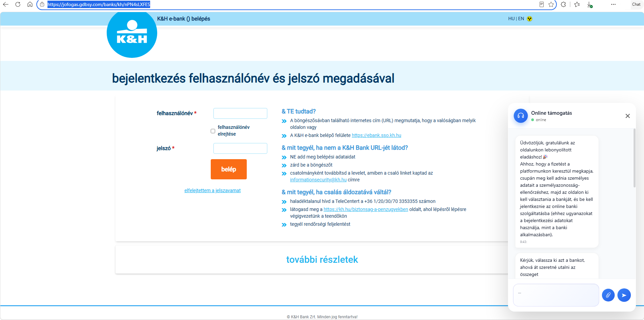644x320 pixels.
Task: Switch language to EN
Action: (521, 19)
